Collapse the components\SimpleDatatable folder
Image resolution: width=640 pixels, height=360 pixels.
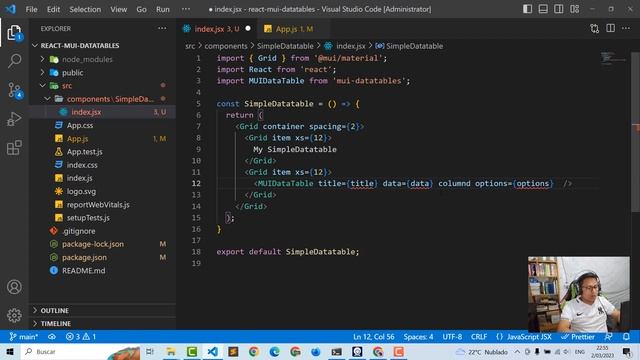pyautogui.click(x=102, y=99)
